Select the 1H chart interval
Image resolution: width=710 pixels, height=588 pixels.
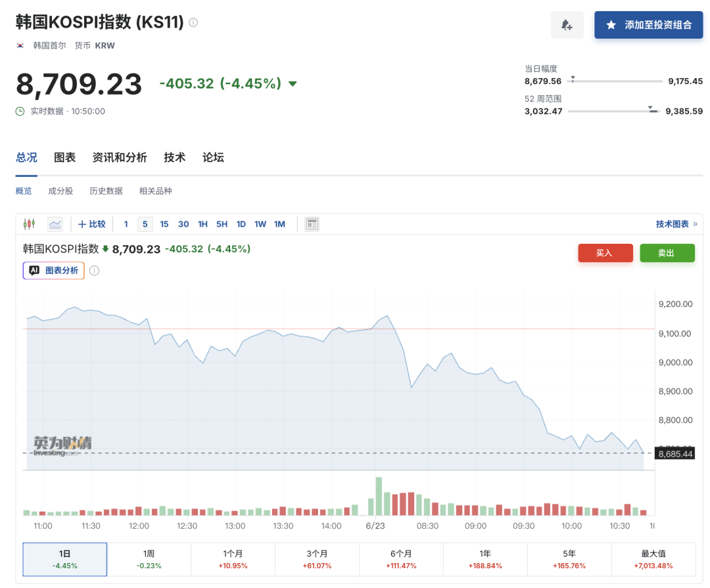point(202,224)
